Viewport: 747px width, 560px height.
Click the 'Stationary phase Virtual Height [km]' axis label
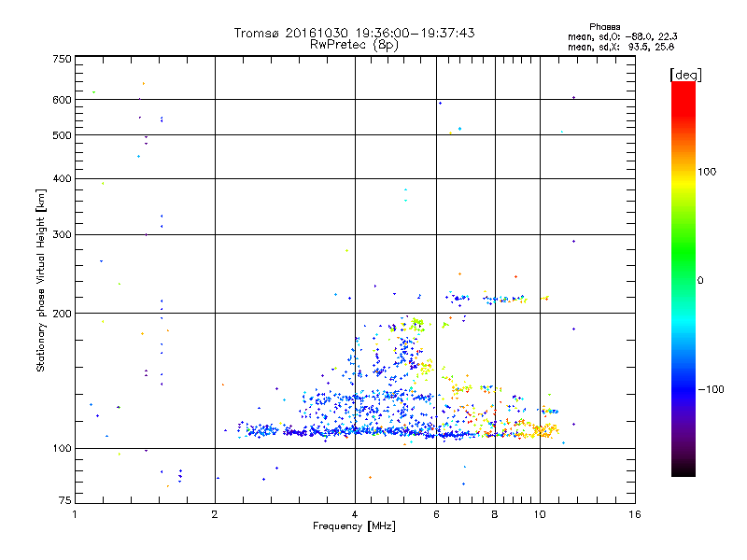(41, 280)
